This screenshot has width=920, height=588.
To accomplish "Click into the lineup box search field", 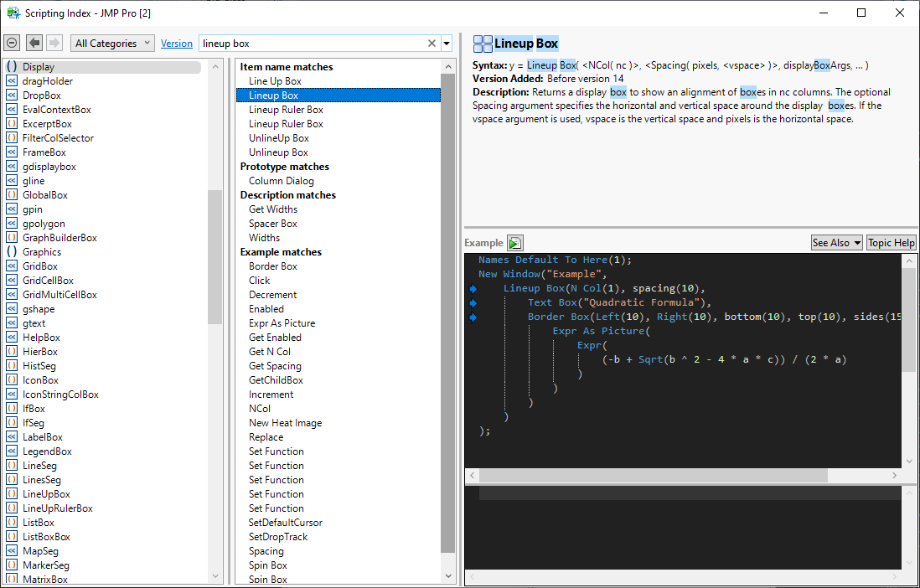I will (x=310, y=44).
